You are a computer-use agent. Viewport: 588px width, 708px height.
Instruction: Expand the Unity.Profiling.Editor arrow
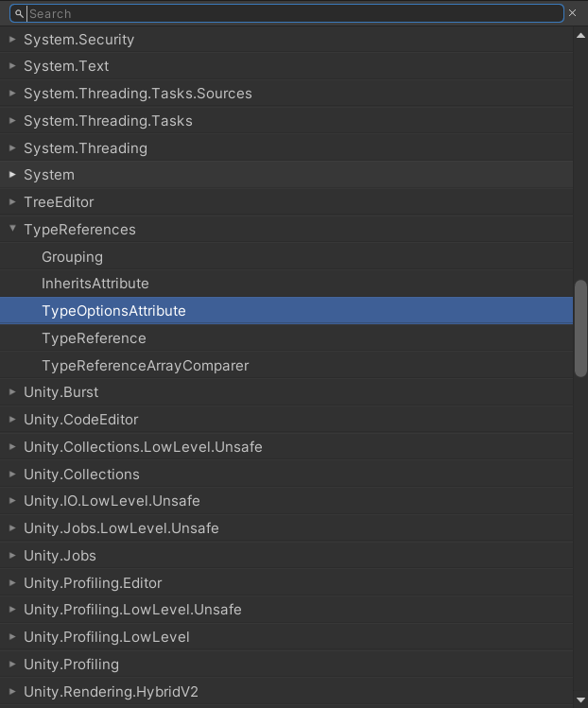[x=12, y=583]
